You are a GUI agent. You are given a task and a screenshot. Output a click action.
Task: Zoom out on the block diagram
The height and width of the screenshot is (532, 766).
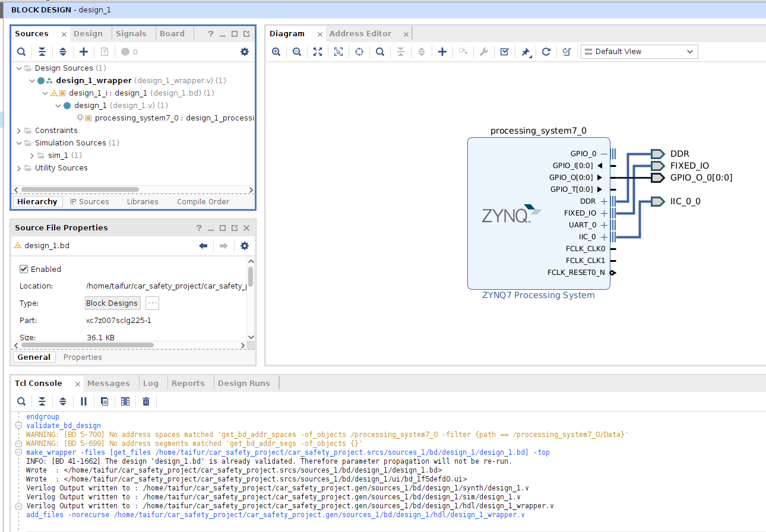click(x=297, y=52)
